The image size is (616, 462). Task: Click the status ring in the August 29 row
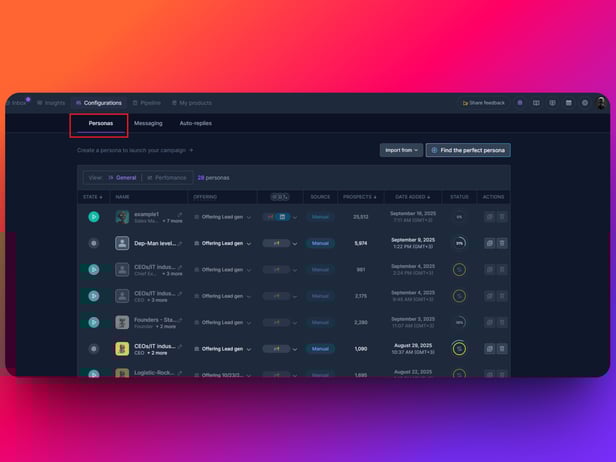coord(459,348)
